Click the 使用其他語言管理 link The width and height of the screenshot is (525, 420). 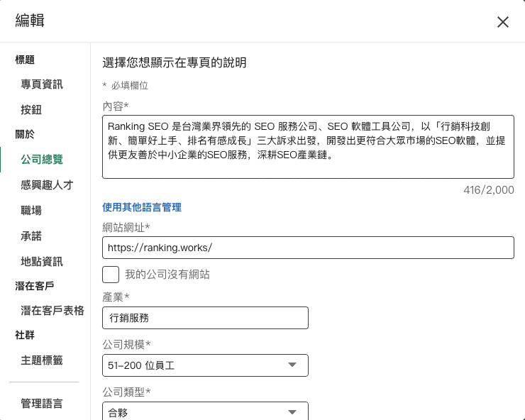tap(142, 207)
